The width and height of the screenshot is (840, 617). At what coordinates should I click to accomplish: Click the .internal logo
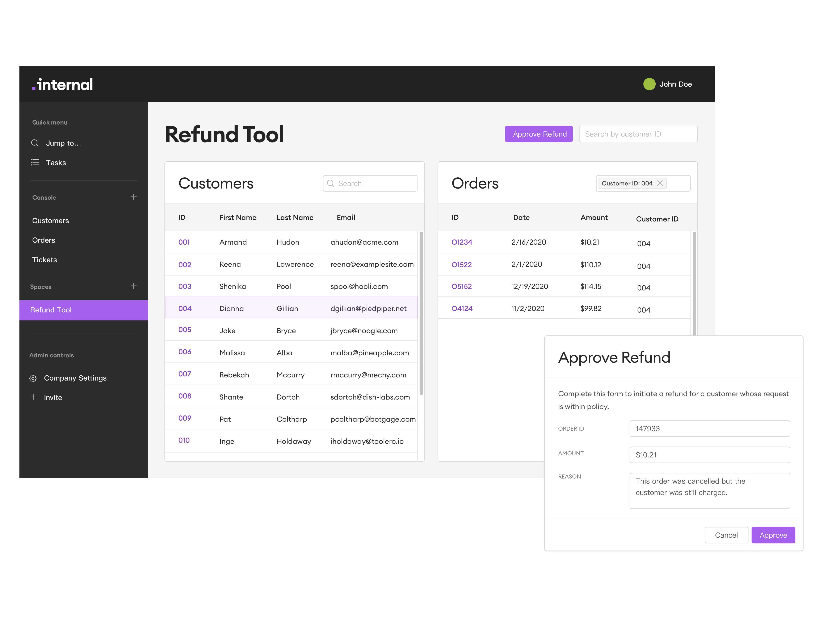(x=62, y=84)
